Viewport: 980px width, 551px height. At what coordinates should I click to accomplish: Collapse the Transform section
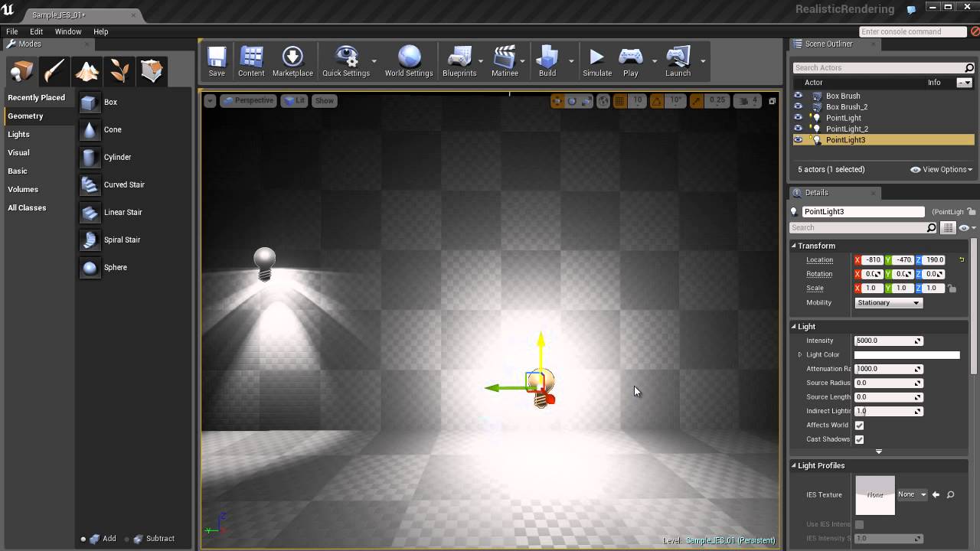coord(795,246)
